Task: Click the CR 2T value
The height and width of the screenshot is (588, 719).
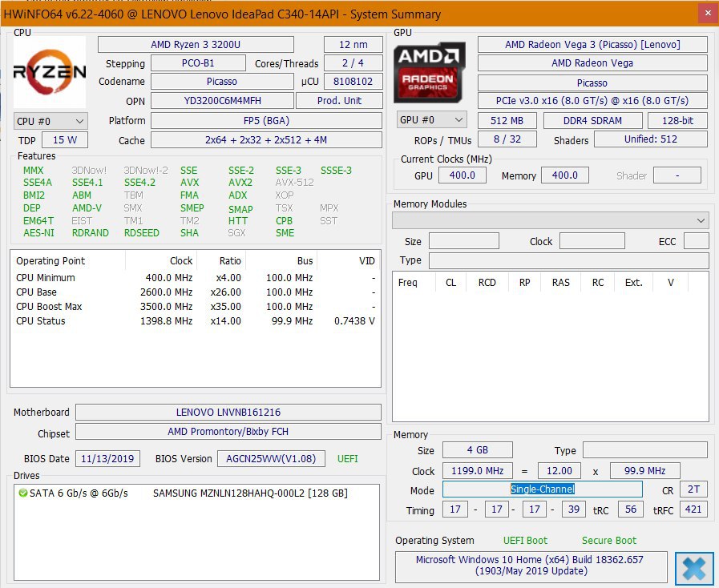Action: [x=694, y=489]
